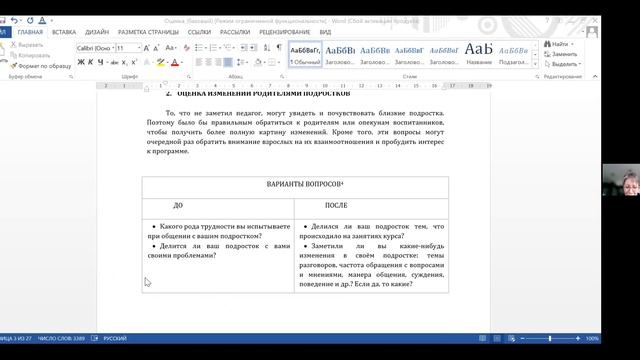This screenshot has height=360, width=640.
Task: Open the Change Case (Aa) menu
Action: [x=171, y=48]
